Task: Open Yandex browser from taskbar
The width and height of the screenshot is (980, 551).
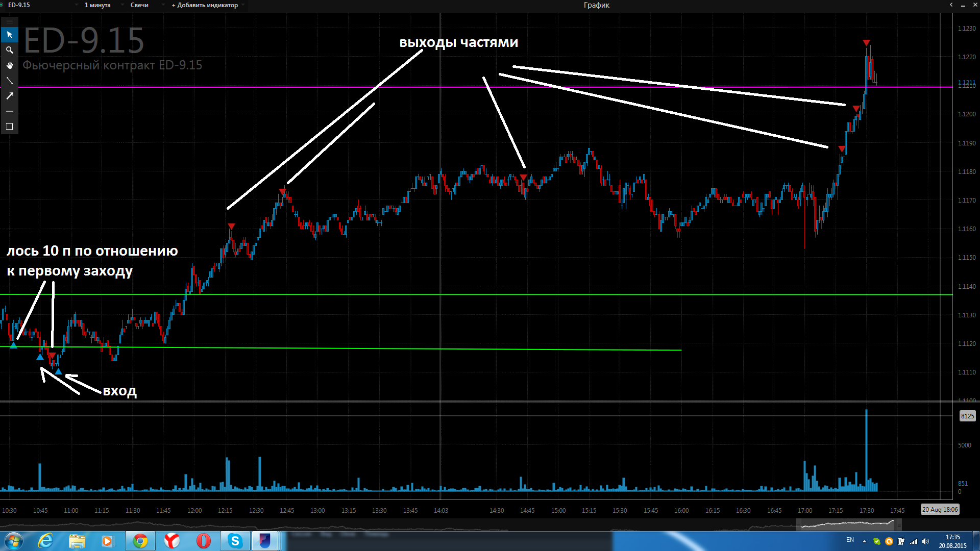Action: pyautogui.click(x=172, y=541)
